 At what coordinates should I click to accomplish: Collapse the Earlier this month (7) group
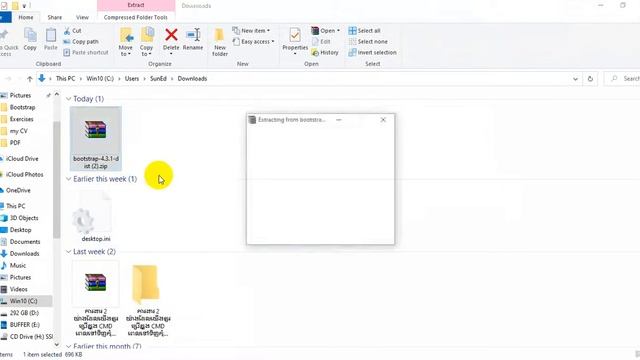coord(69,347)
